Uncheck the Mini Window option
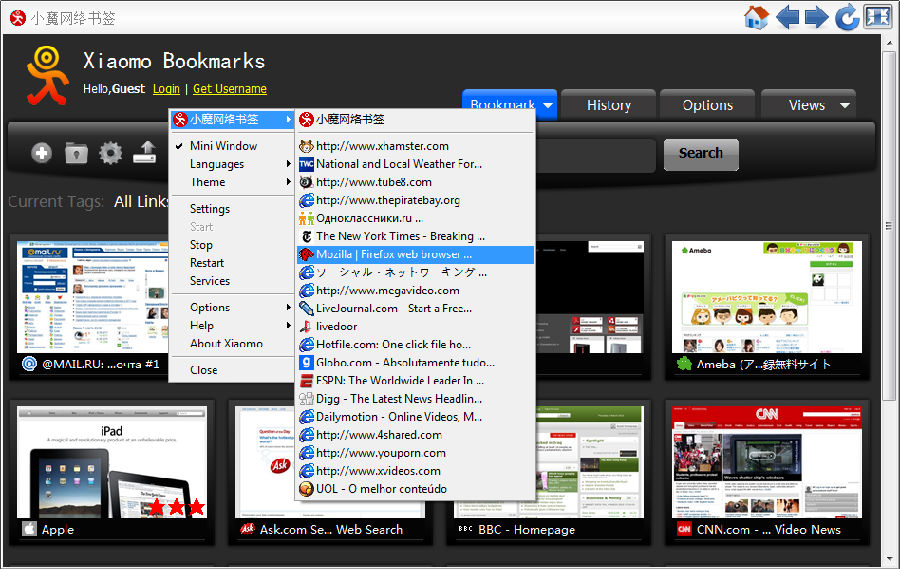The height and width of the screenshot is (569, 900). tap(223, 146)
